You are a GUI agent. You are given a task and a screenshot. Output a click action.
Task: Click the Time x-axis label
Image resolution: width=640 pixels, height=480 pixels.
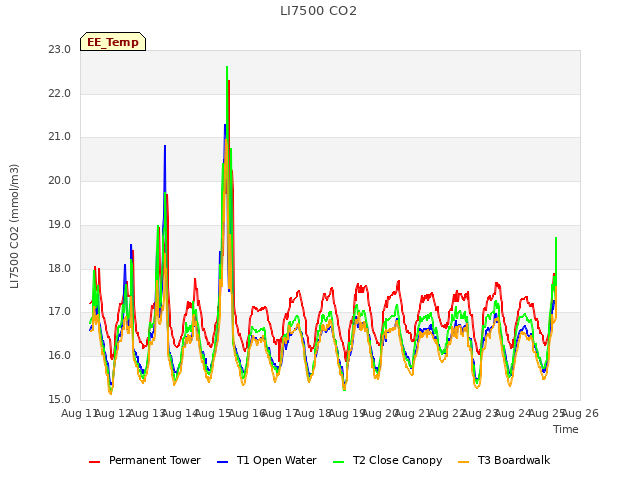566,429
